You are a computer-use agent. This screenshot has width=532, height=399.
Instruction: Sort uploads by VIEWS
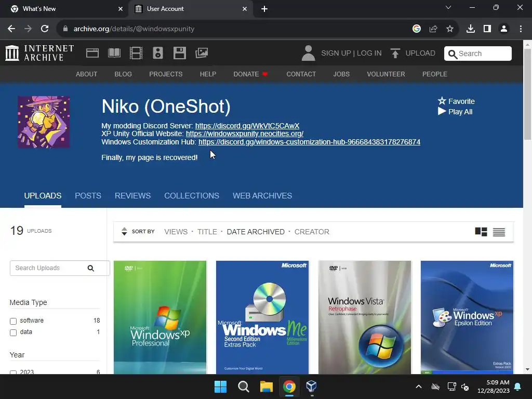tap(176, 232)
